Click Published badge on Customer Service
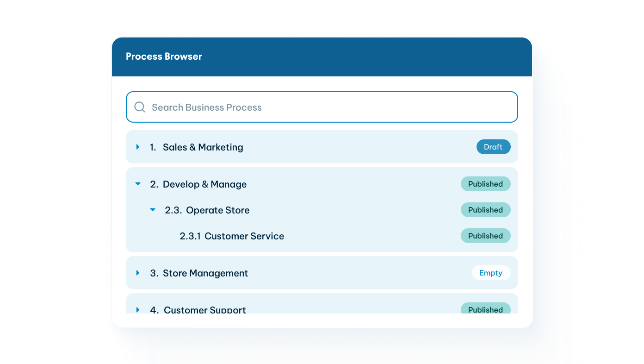Viewport: 644px width, 364px height. point(485,236)
